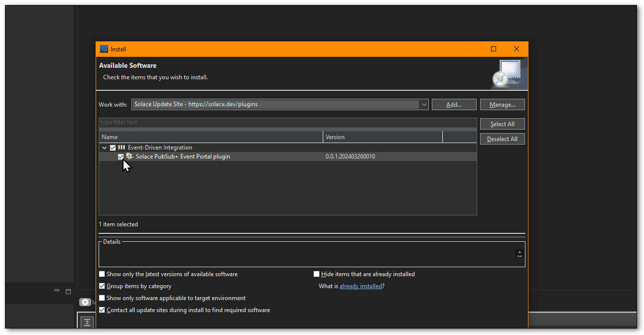Focus the type filter text field
The height and width of the screenshot is (335, 644).
(288, 123)
